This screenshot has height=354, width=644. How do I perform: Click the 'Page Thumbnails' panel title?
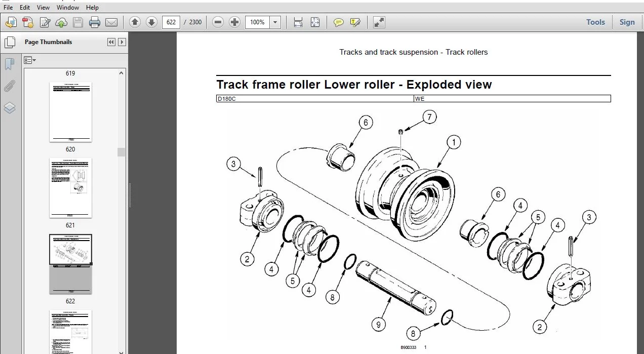48,42
